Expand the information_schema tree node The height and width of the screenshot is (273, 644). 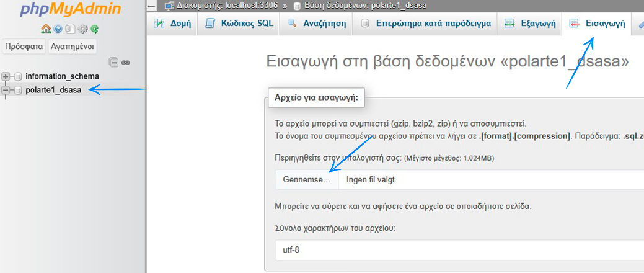point(7,76)
